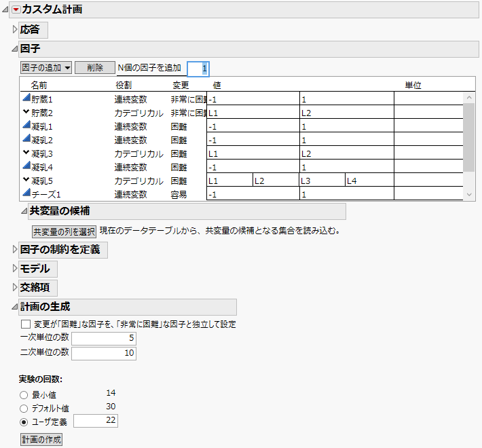Click the 変更 cell 困難 for 凝乳1

click(x=179, y=127)
